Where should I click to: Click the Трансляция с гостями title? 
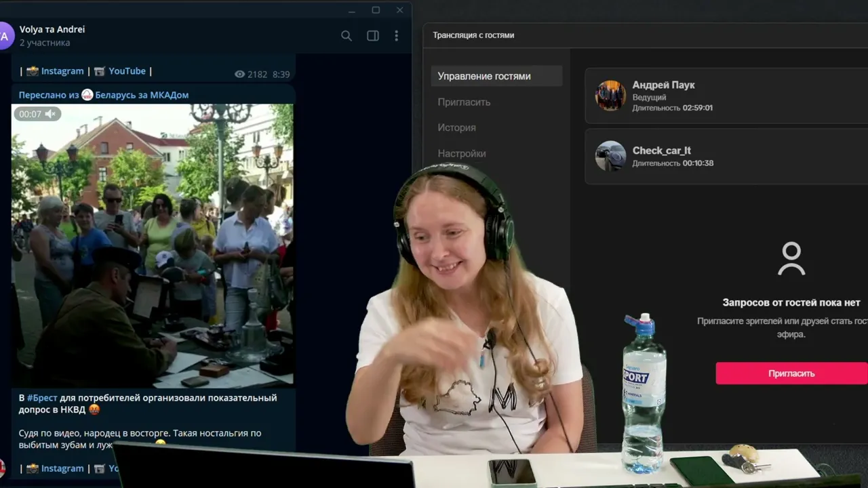(x=473, y=35)
